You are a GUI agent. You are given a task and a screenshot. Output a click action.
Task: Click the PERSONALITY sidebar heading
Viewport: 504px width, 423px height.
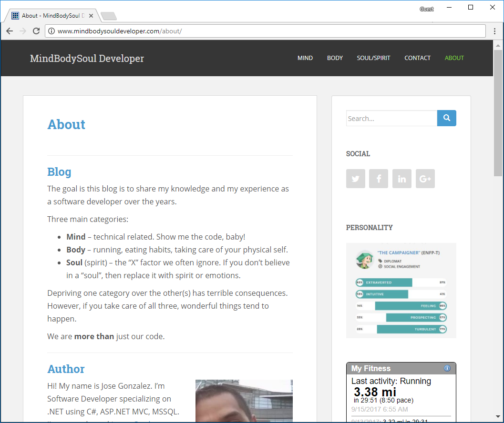370,228
